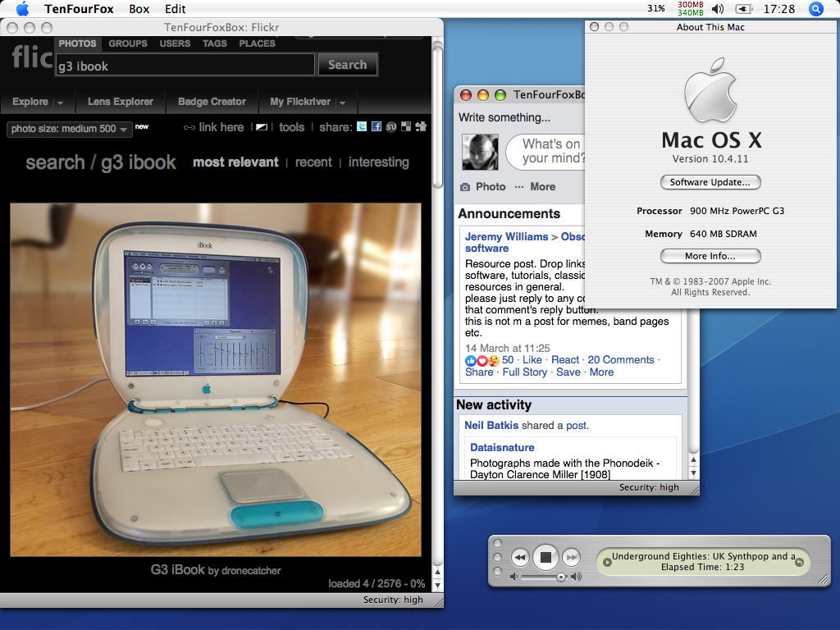Share on StumbleUpon icon

(391, 127)
